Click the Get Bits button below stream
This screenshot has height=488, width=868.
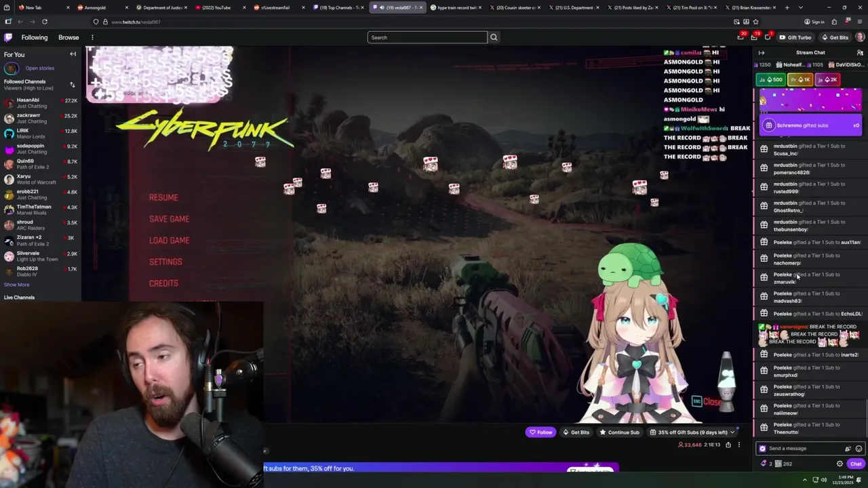[x=576, y=432]
